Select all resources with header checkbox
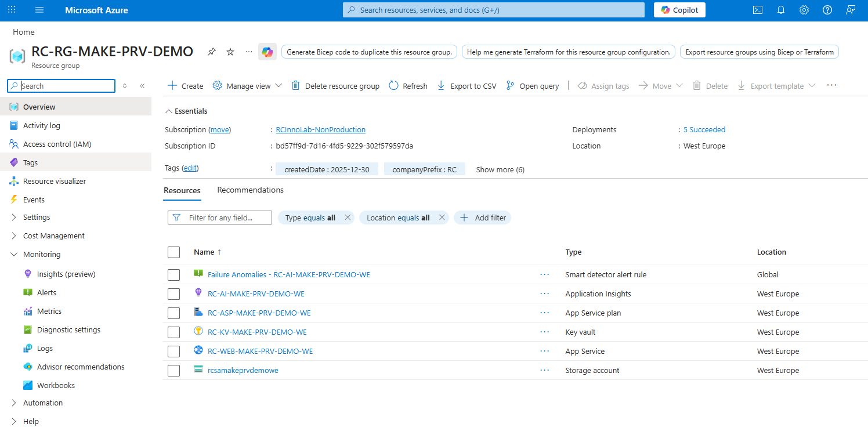Screen dimensions: 868x431 (x=173, y=252)
